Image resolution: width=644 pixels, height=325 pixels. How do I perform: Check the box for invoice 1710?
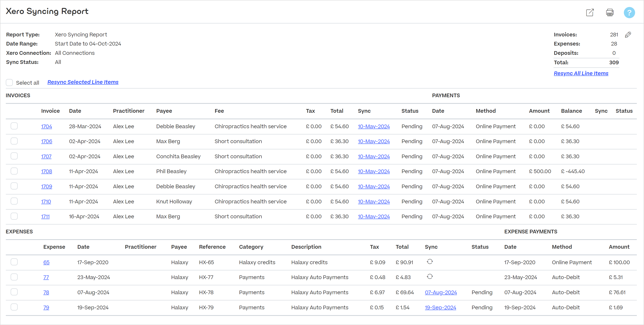point(14,201)
